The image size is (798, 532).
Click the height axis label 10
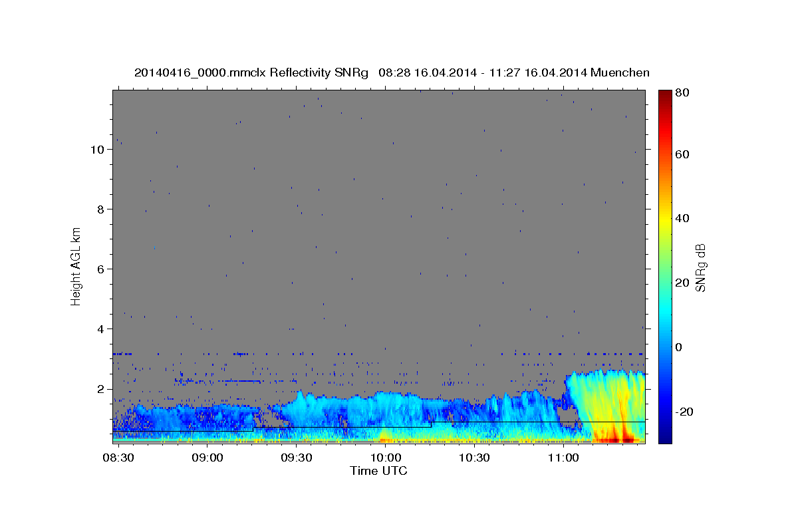(x=96, y=150)
